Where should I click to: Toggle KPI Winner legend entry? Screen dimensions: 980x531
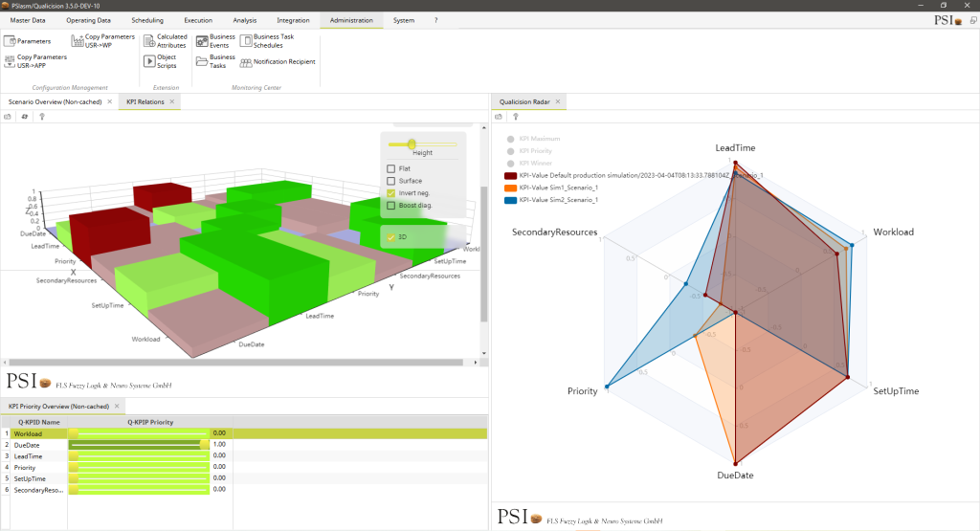(528, 163)
